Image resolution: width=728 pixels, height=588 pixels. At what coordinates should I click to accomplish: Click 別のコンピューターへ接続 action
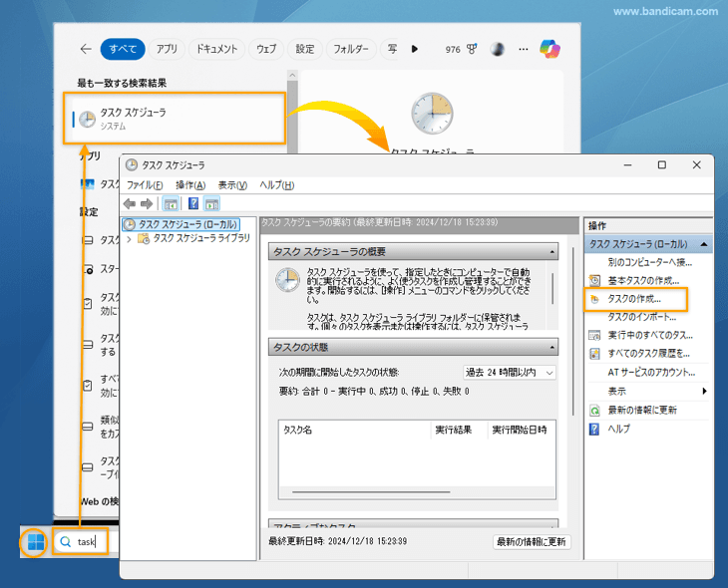[x=650, y=262]
